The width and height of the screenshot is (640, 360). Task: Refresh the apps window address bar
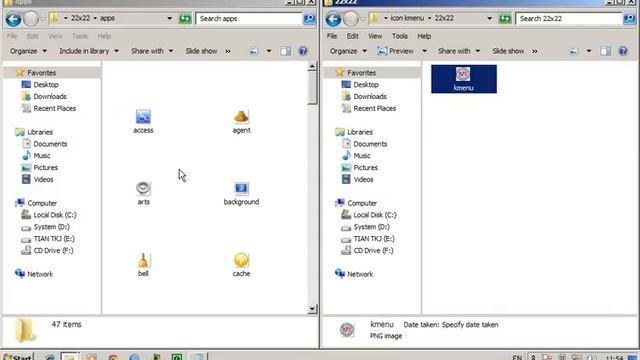tap(185, 18)
